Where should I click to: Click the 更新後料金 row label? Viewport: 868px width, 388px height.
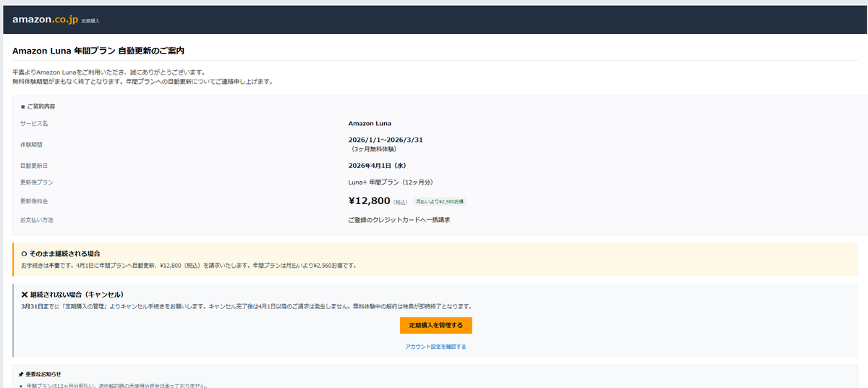34,201
